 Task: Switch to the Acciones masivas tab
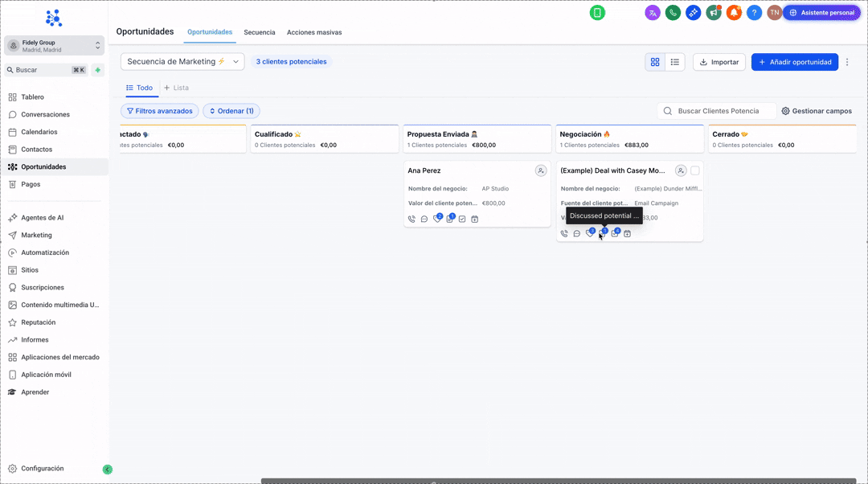[314, 32]
